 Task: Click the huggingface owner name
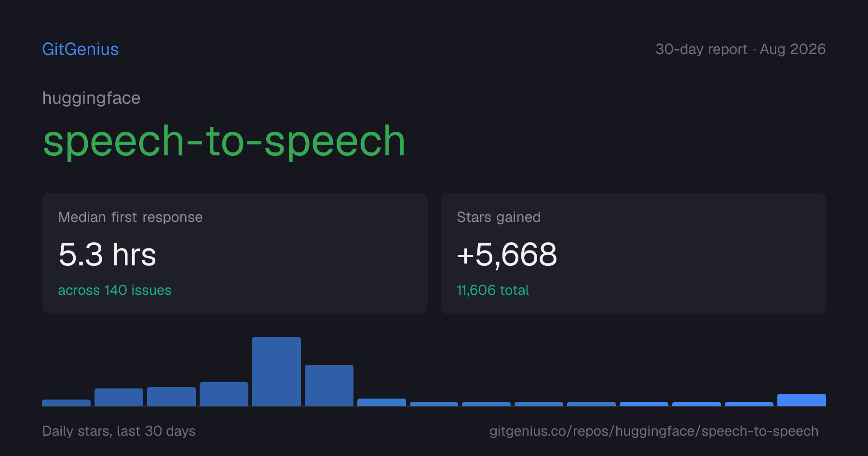click(91, 98)
